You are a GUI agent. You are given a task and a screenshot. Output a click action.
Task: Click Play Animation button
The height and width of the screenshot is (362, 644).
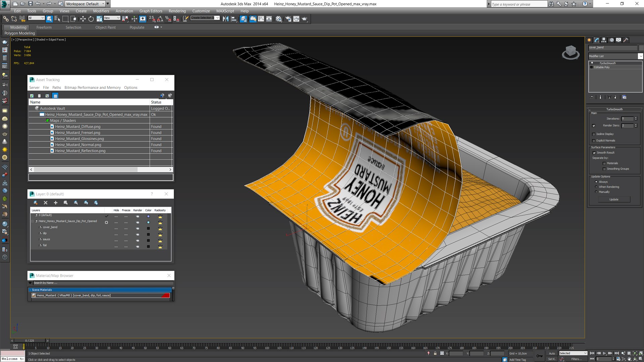[x=604, y=353]
